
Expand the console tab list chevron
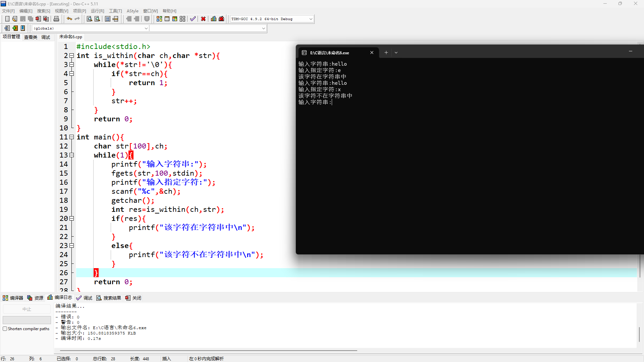(x=396, y=53)
